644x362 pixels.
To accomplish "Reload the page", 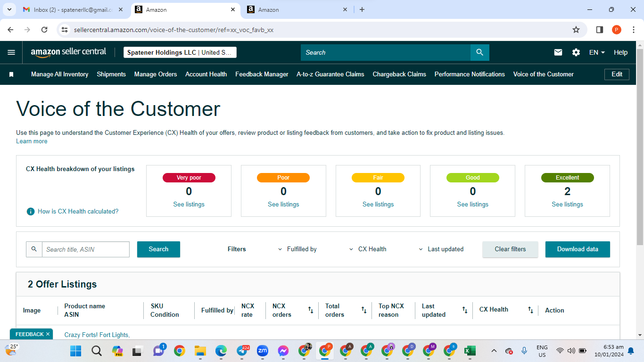I will (44, 30).
